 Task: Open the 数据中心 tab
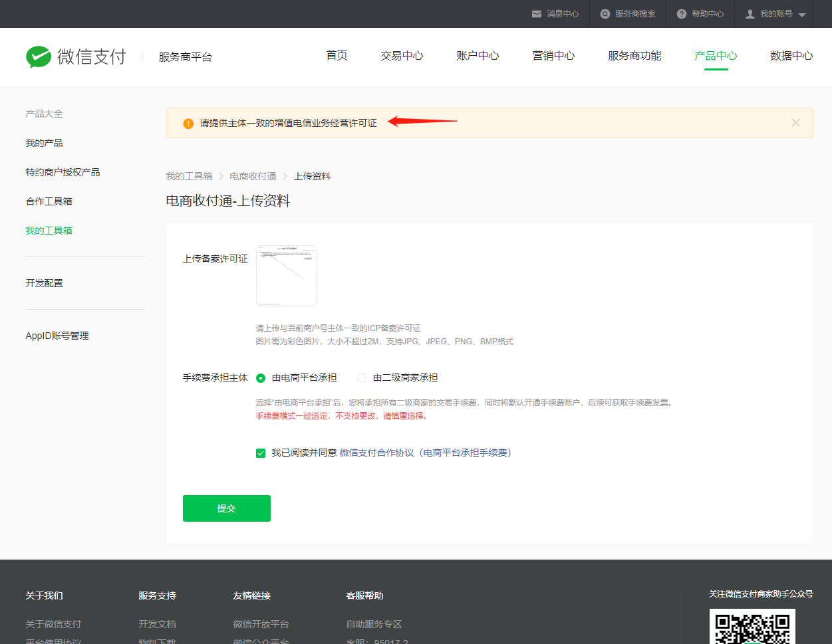click(791, 56)
